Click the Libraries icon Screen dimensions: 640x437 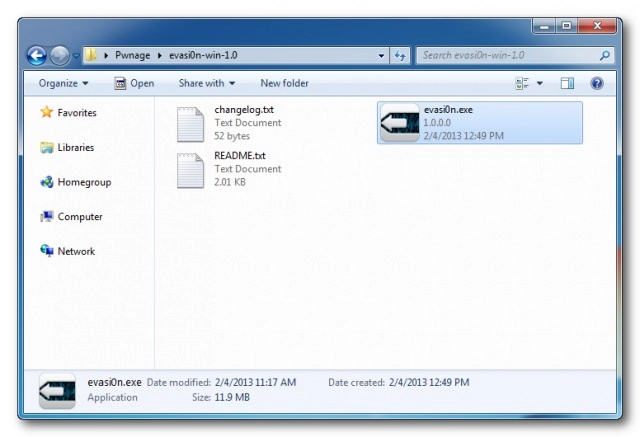(47, 147)
